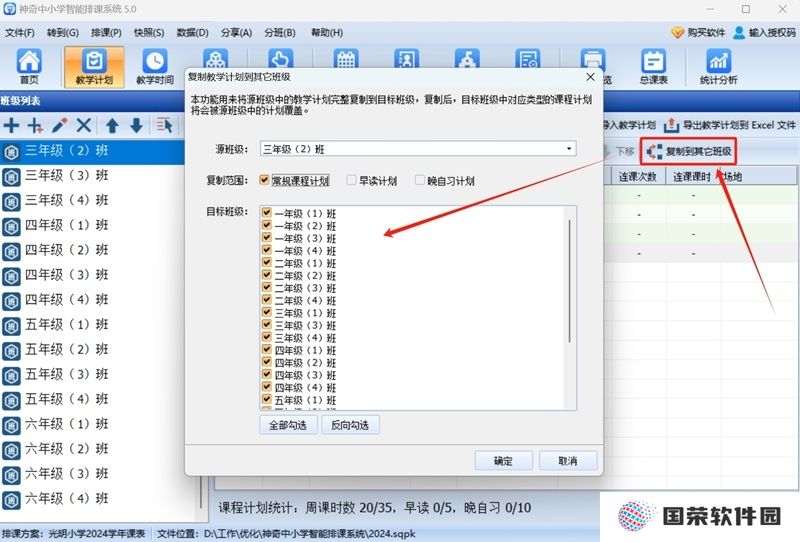Click the list select cursor icon

tap(164, 125)
